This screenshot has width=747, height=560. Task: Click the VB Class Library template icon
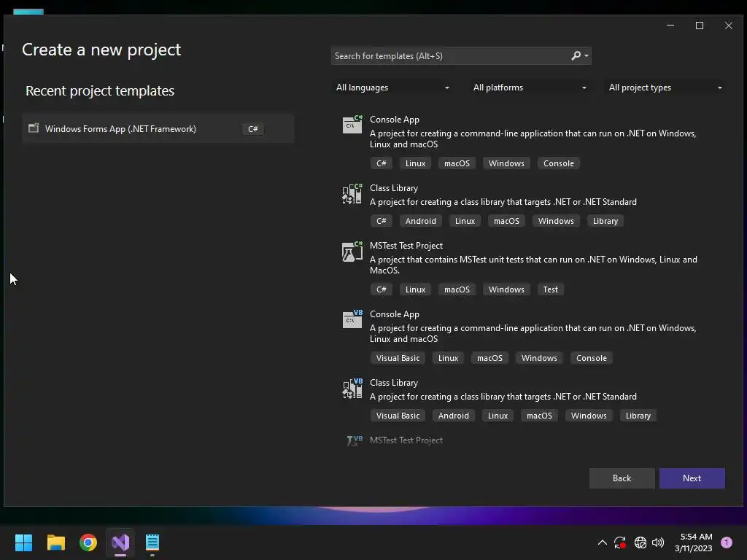(352, 388)
